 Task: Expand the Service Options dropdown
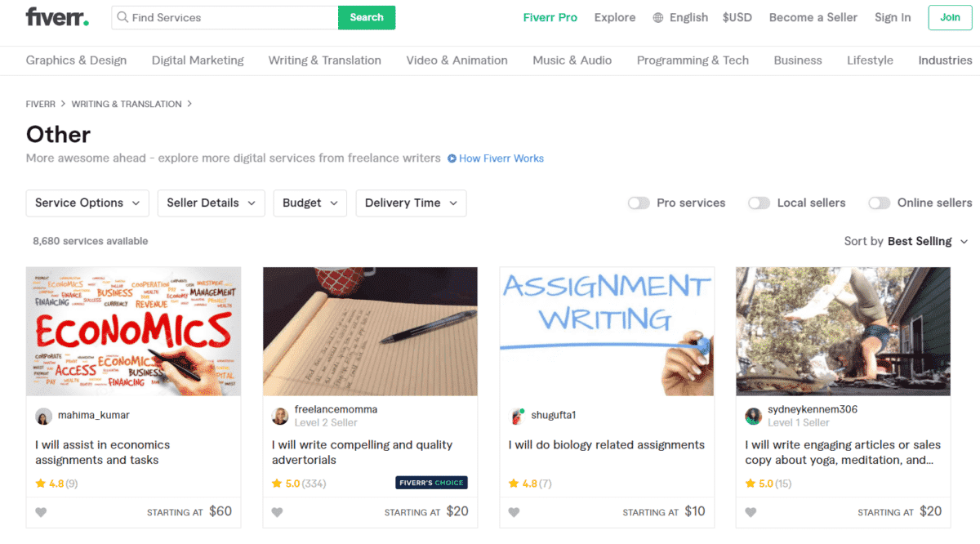(87, 203)
